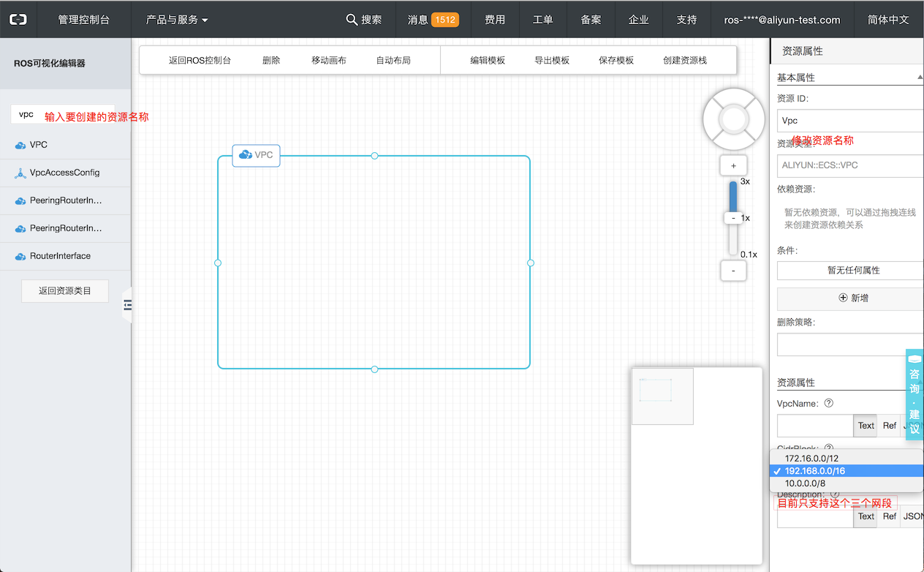
Task: Click the help icon next to Description
Action: (x=835, y=494)
